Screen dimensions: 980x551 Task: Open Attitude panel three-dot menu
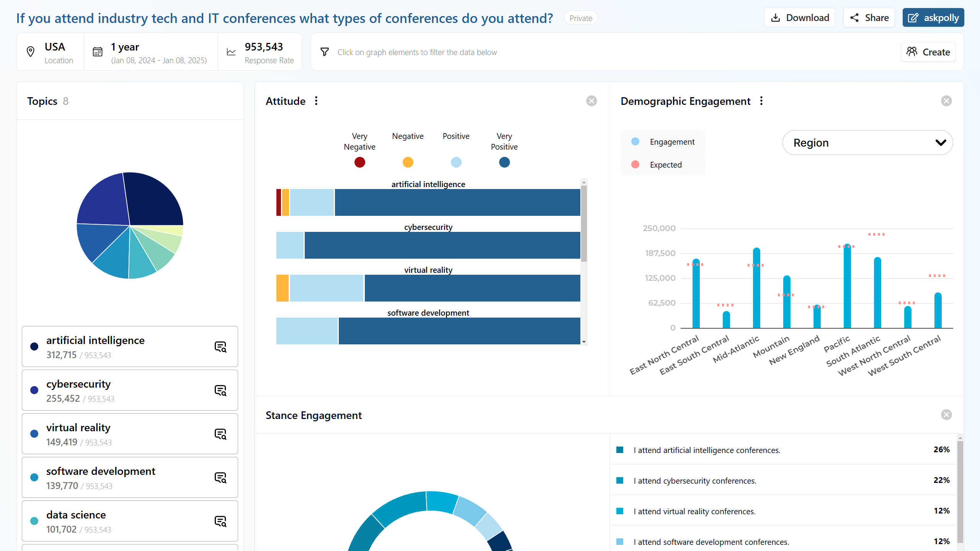pyautogui.click(x=316, y=101)
